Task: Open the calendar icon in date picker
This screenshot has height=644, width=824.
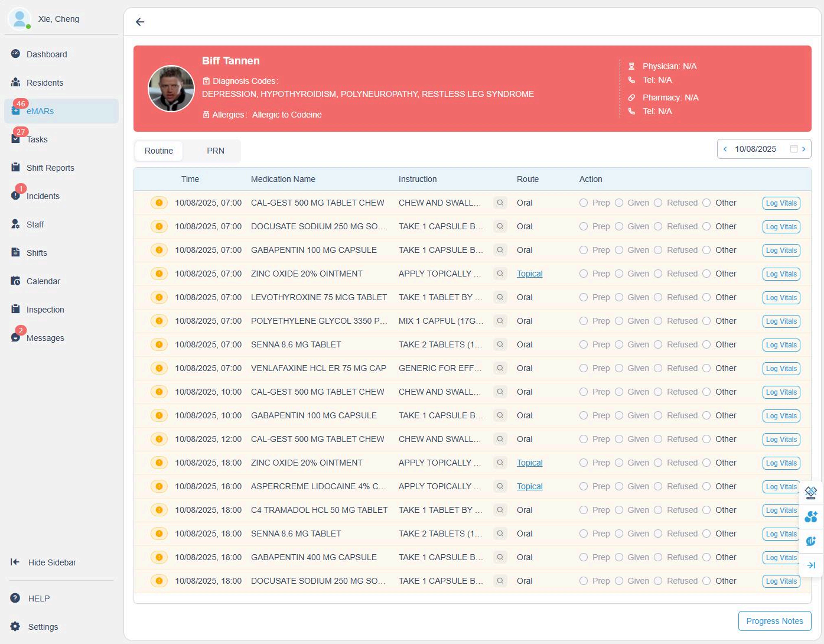Action: [794, 149]
